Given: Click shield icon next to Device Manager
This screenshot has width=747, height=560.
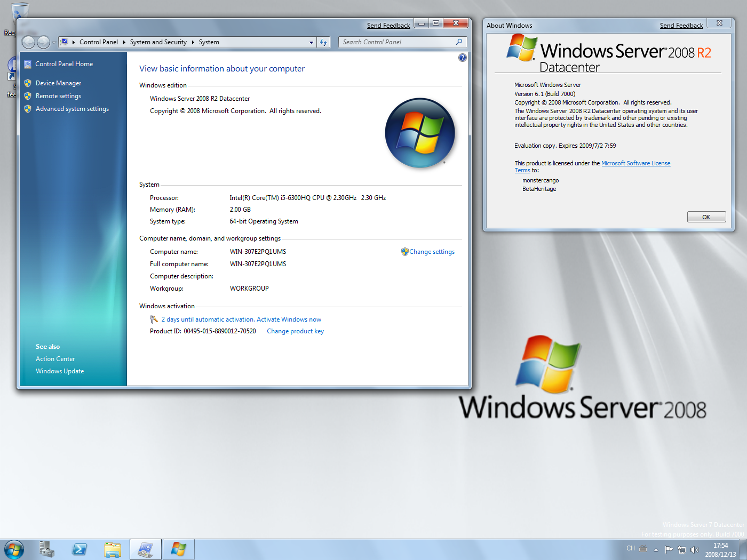Looking at the screenshot, I should [28, 83].
